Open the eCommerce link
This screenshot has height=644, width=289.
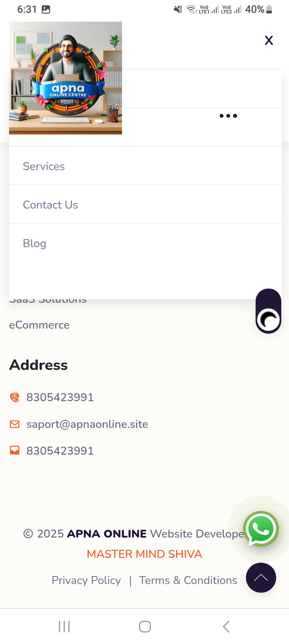pos(39,325)
